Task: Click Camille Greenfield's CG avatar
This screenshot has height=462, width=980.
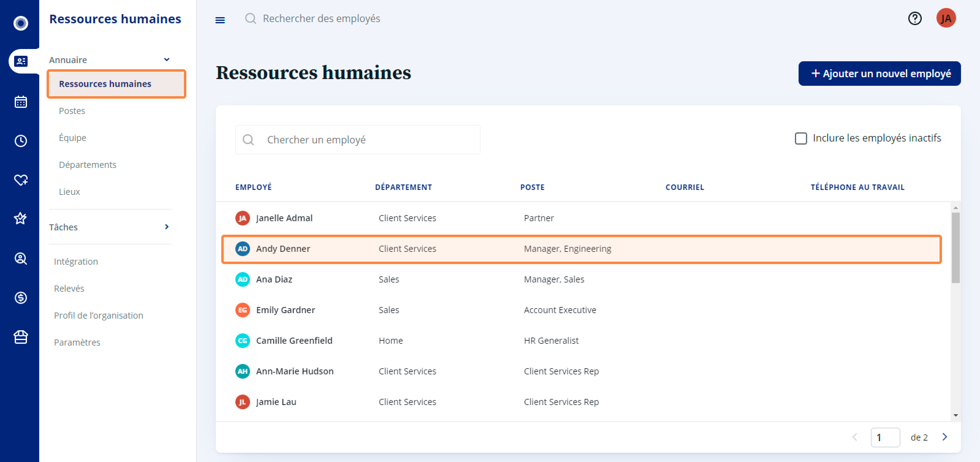Action: pyautogui.click(x=242, y=341)
